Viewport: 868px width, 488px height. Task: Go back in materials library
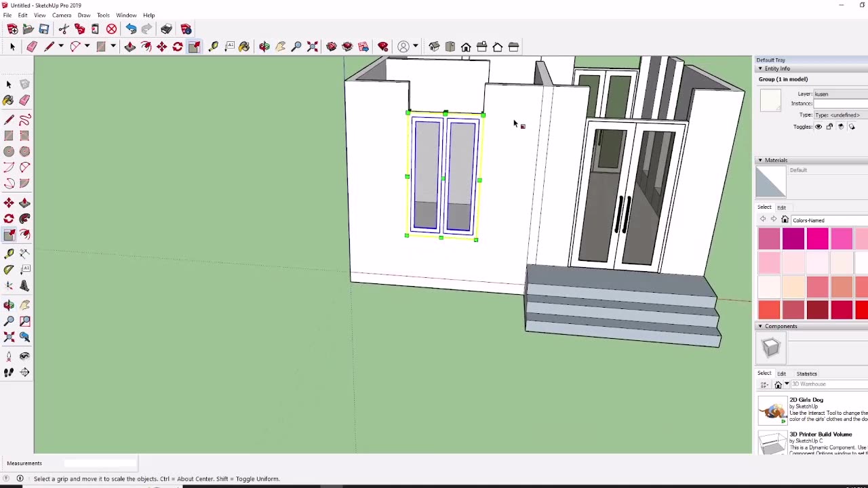(763, 220)
